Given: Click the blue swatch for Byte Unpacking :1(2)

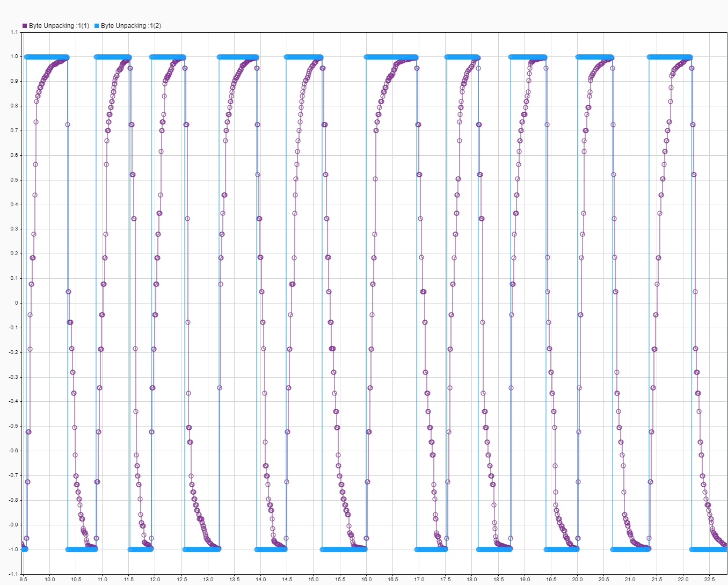Looking at the screenshot, I should [x=97, y=26].
